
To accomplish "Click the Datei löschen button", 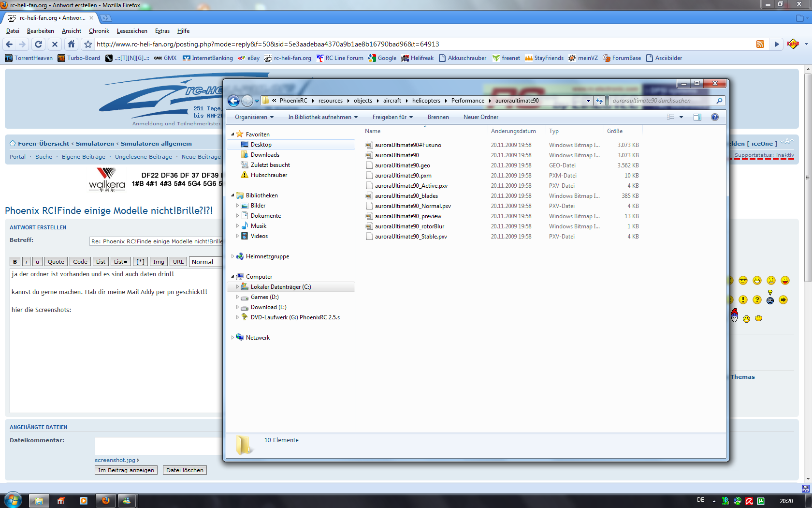I will pos(185,470).
